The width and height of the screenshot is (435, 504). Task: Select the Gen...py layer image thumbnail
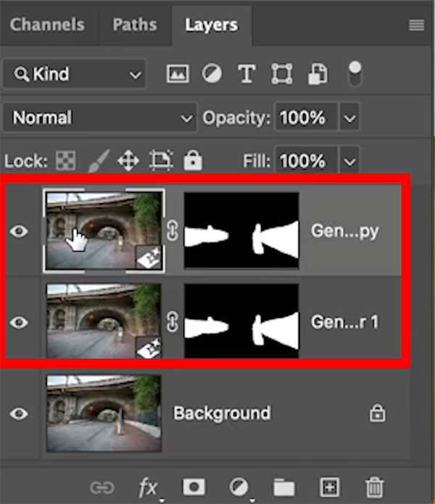coord(104,231)
